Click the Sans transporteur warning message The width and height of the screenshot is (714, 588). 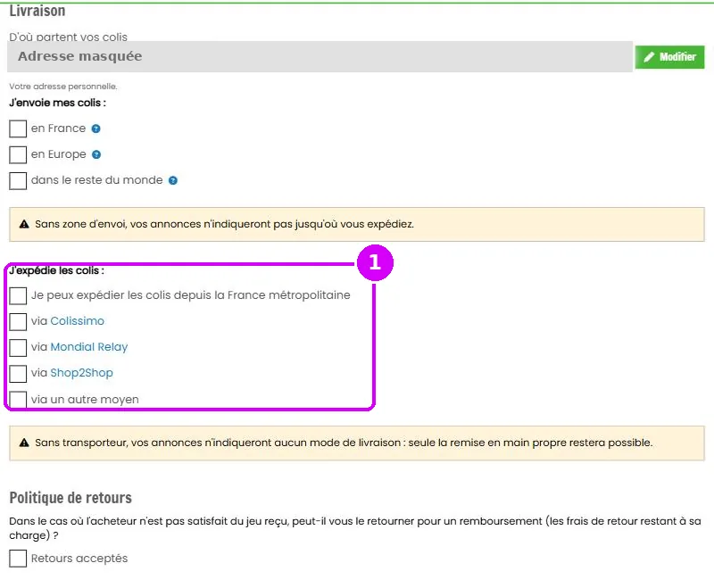pyautogui.click(x=344, y=443)
